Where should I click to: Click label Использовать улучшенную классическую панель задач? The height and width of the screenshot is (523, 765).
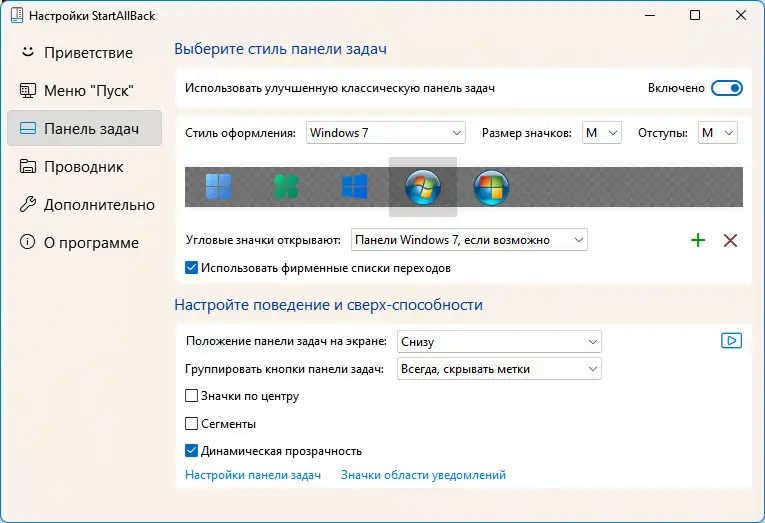(340, 88)
